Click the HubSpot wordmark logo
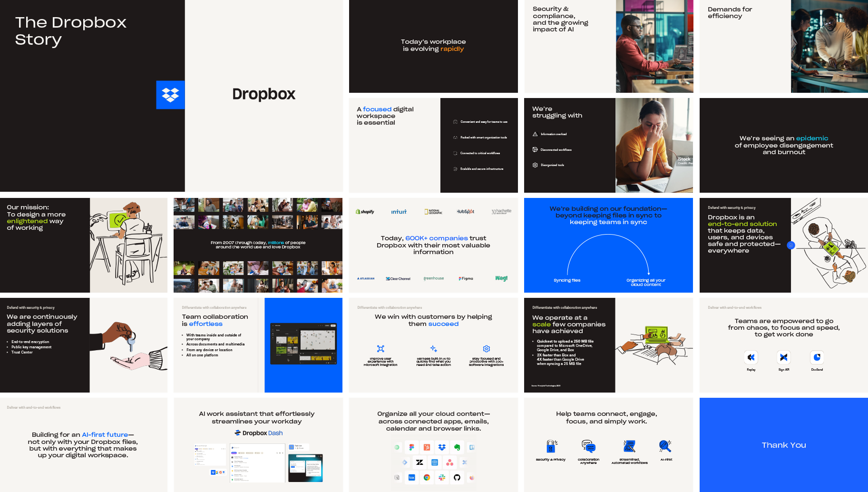 [x=465, y=212]
